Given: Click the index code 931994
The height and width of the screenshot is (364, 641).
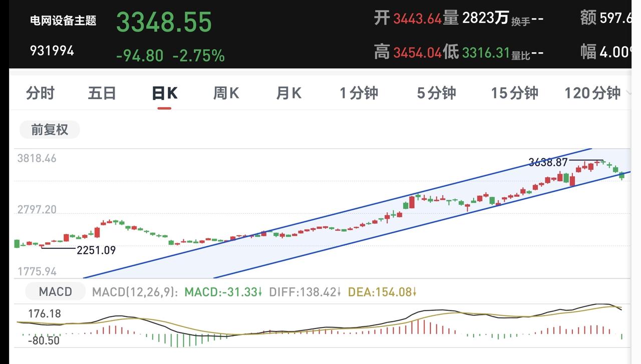Looking at the screenshot, I should 52,51.
